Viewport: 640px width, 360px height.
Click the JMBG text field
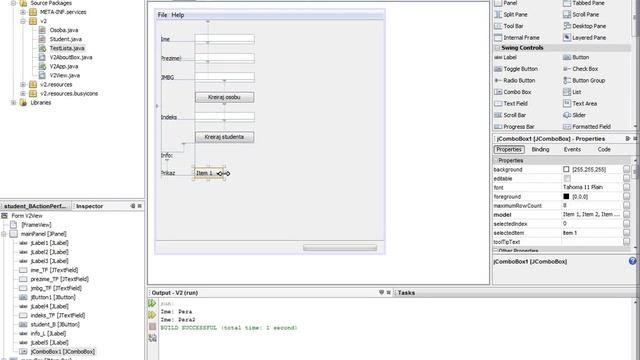coord(224,77)
